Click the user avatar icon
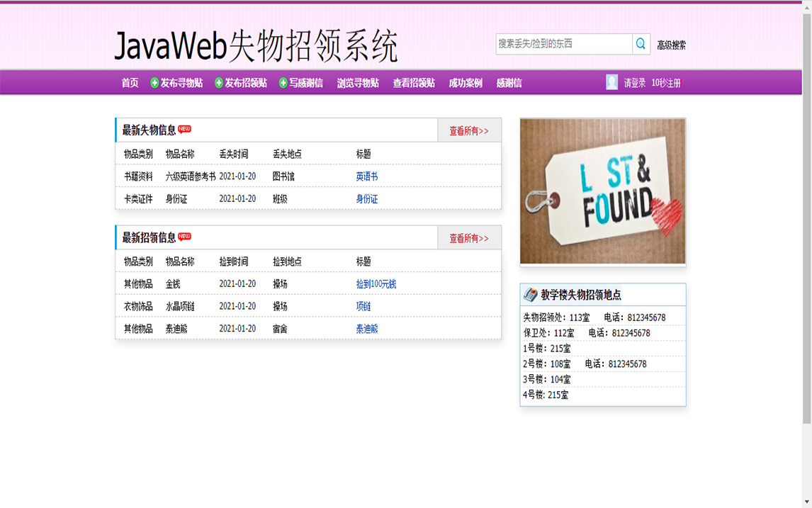The height and width of the screenshot is (508, 812). pos(611,82)
